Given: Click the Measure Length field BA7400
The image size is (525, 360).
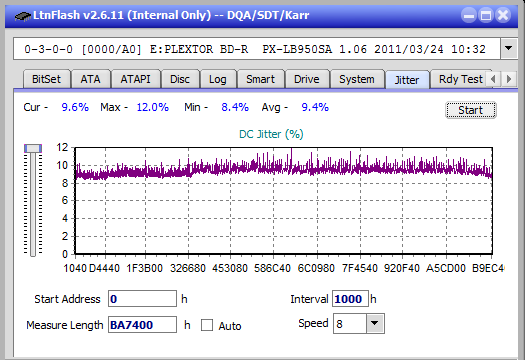Looking at the screenshot, I should point(142,325).
